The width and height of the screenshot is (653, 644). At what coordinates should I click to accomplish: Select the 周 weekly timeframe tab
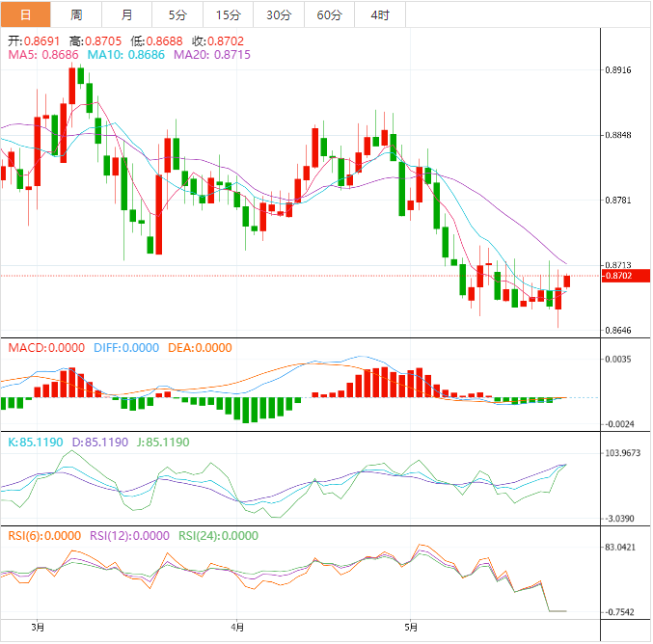[76, 14]
